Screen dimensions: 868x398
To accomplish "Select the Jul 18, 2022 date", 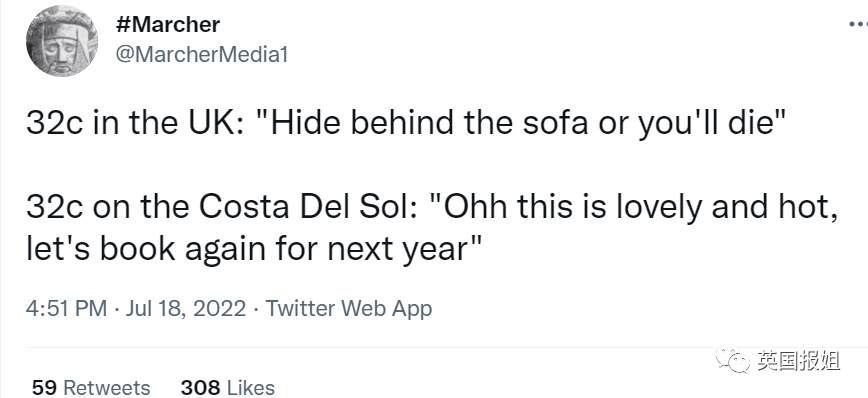I will pyautogui.click(x=186, y=308).
